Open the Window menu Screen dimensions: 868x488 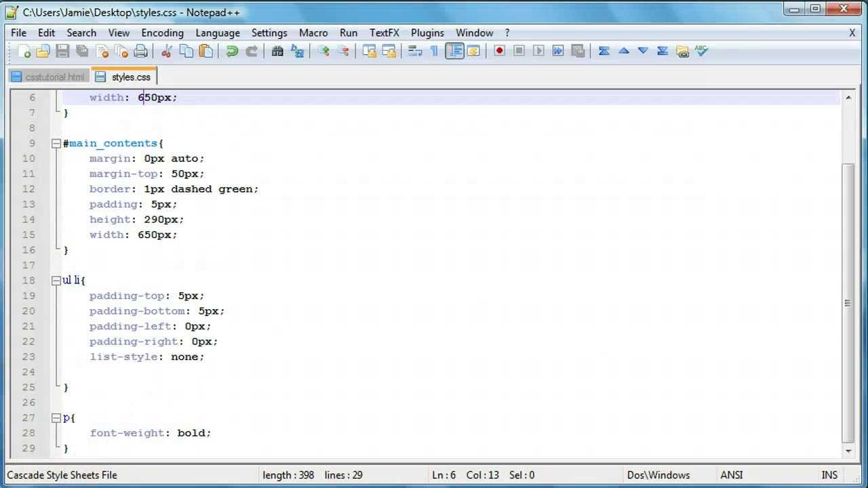(x=474, y=33)
